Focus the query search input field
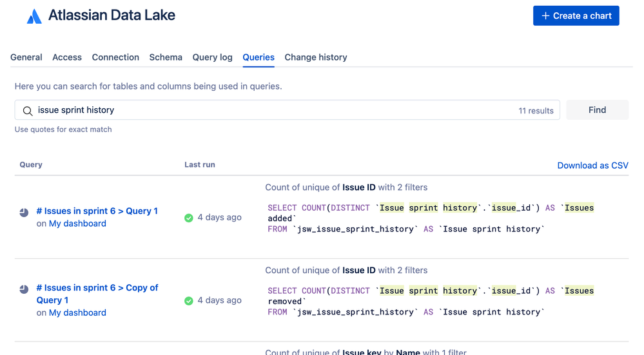The image size is (644, 355). tap(287, 110)
